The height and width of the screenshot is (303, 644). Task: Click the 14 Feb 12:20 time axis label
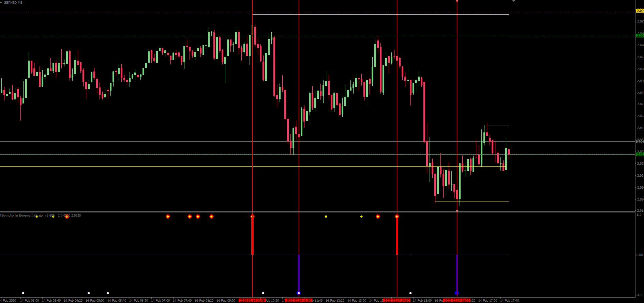(335, 301)
